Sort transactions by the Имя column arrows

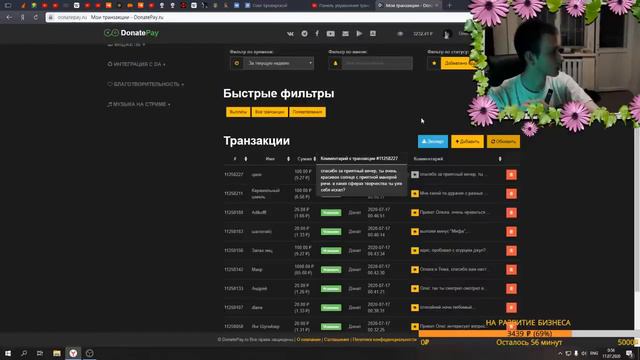pyautogui.click(x=288, y=159)
